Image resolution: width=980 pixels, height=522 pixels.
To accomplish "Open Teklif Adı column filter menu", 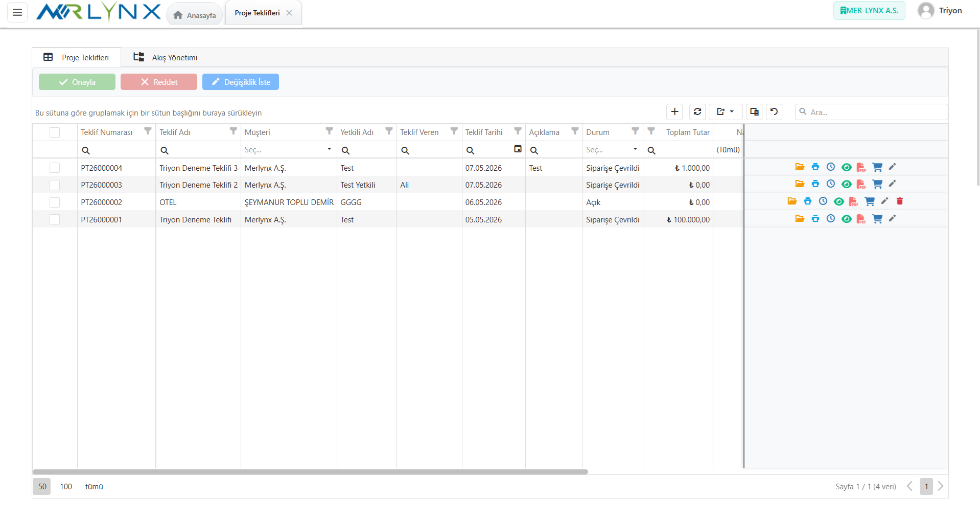I will click(233, 131).
